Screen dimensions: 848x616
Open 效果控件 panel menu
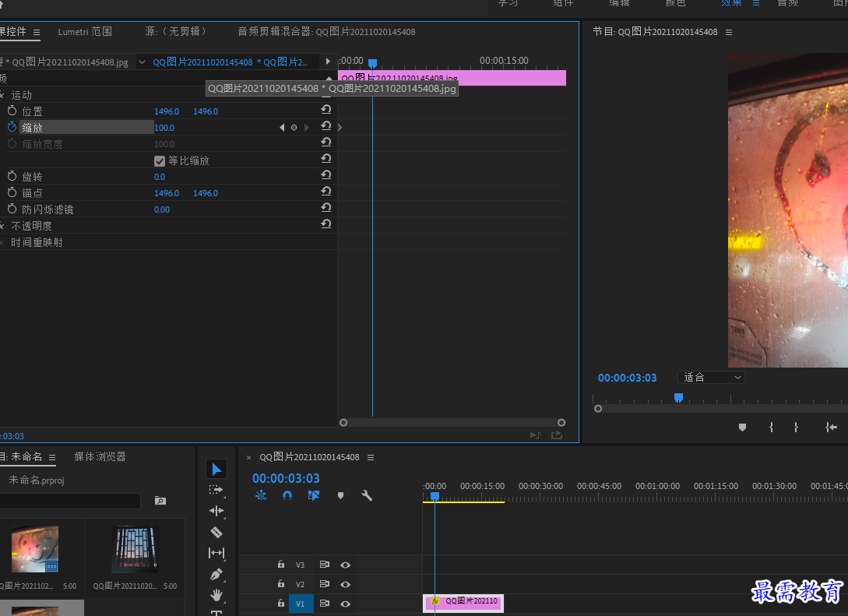[x=37, y=33]
